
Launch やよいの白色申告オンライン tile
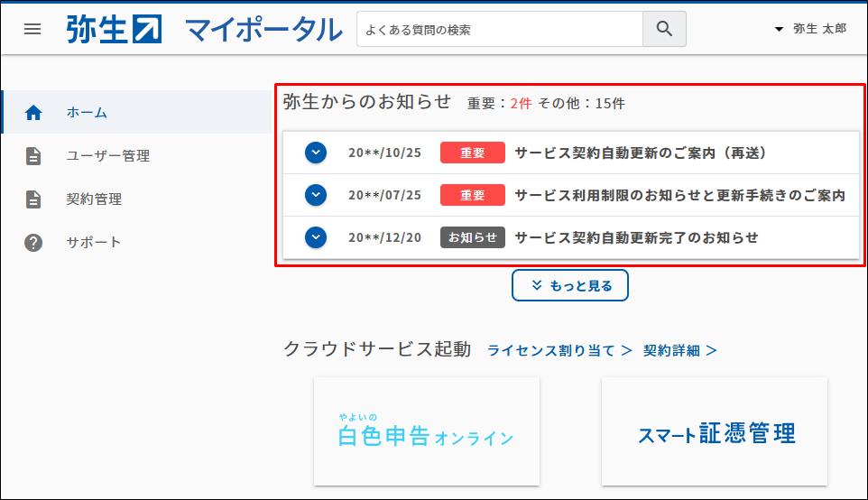427,431
